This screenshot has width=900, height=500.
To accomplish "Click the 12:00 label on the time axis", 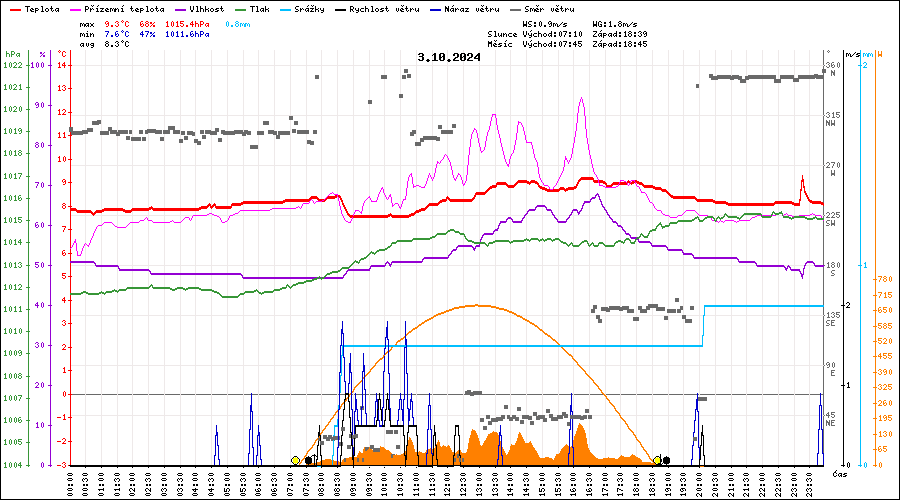I will (x=448, y=483).
